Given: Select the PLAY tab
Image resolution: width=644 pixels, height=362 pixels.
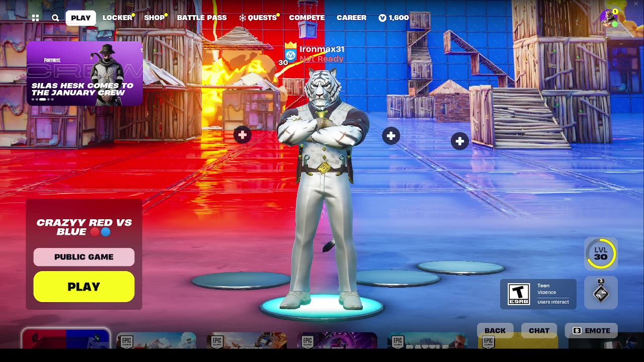Looking at the screenshot, I should [80, 18].
